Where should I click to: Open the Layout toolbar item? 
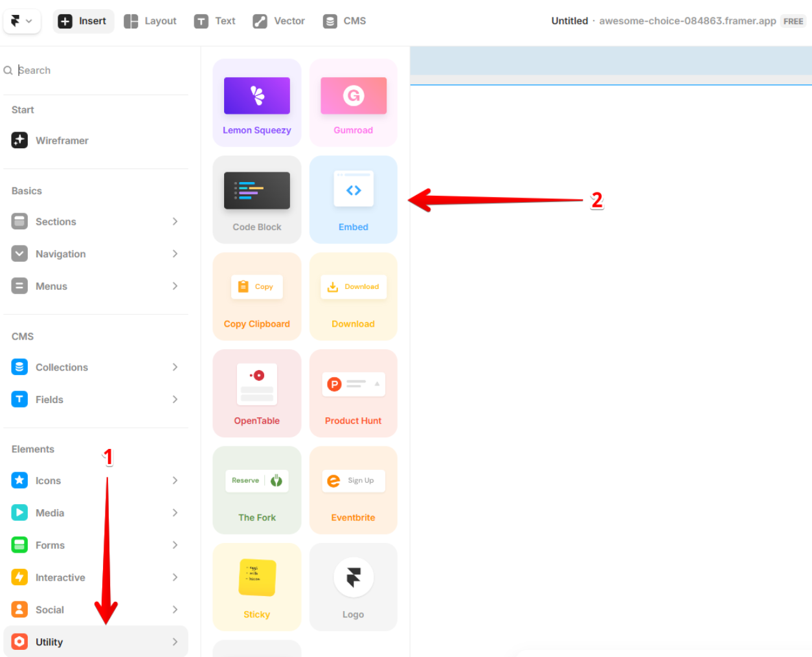150,21
